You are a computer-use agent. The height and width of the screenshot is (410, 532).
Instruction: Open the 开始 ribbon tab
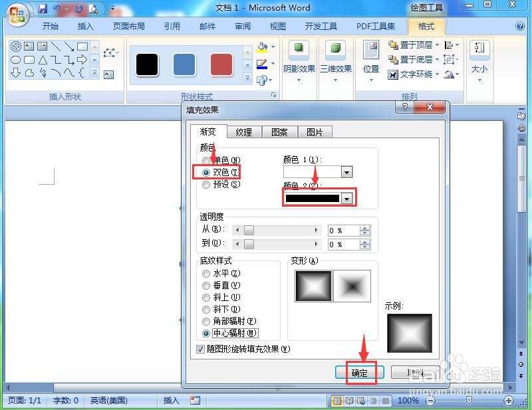tap(51, 26)
